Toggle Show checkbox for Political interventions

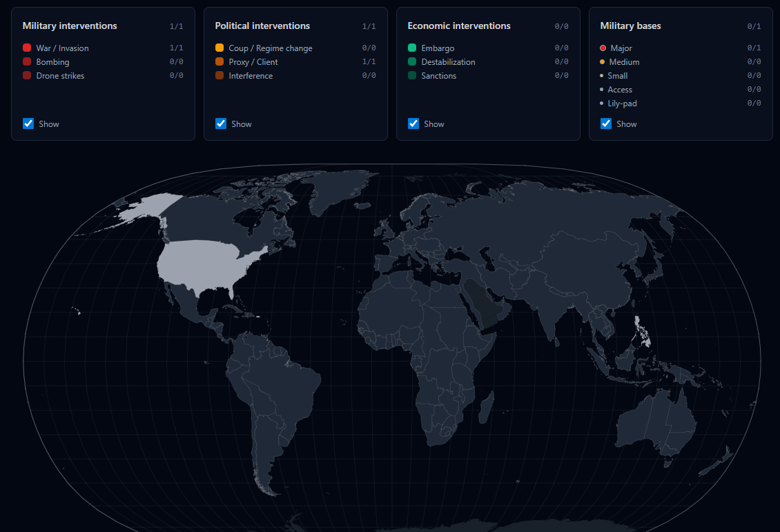pyautogui.click(x=221, y=124)
